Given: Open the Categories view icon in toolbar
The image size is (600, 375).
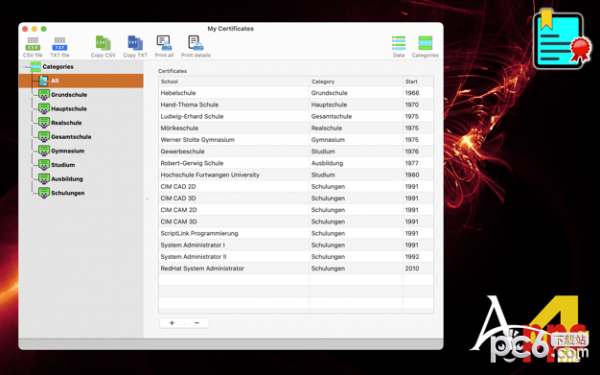Looking at the screenshot, I should pyautogui.click(x=425, y=43).
